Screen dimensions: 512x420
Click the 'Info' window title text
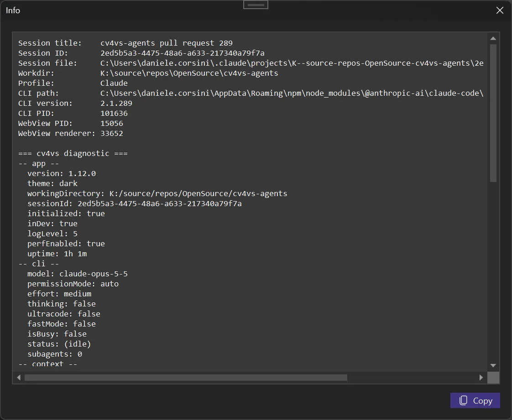point(13,10)
